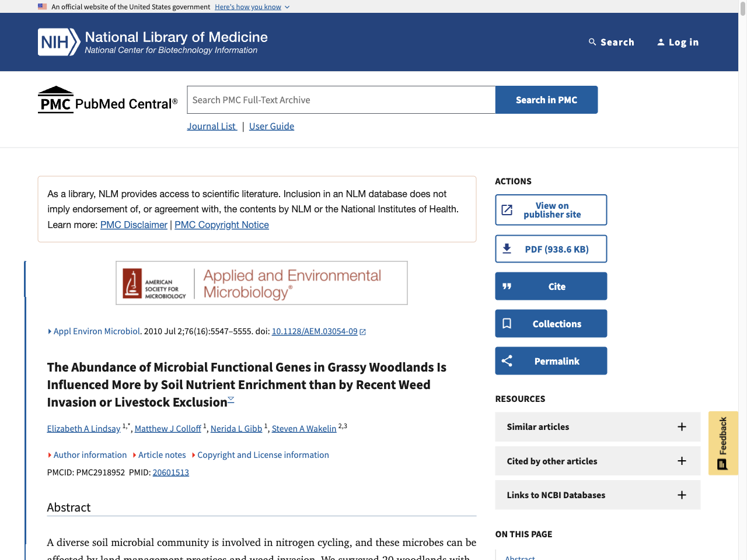
Task: Open the PMC Disclaimer link
Action: (x=134, y=225)
